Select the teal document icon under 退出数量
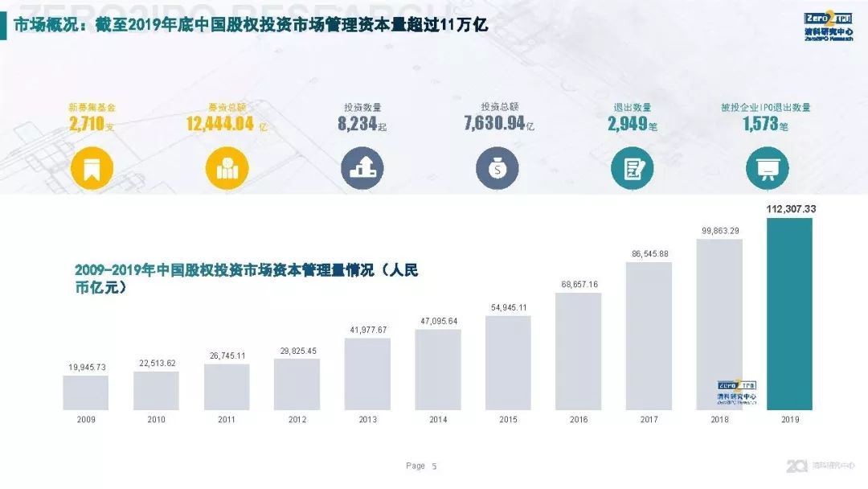Viewport: 868px width, 489px height. 632,169
